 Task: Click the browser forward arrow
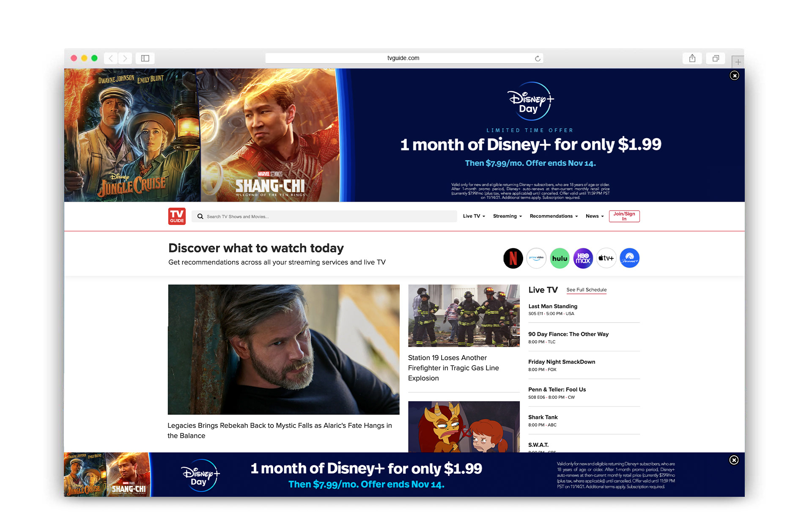click(125, 58)
